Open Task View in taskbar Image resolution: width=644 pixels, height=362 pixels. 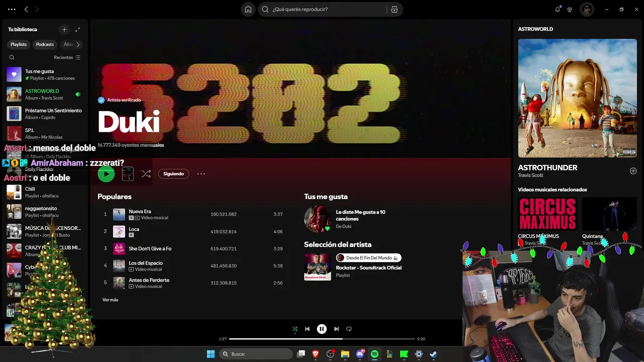point(301,354)
